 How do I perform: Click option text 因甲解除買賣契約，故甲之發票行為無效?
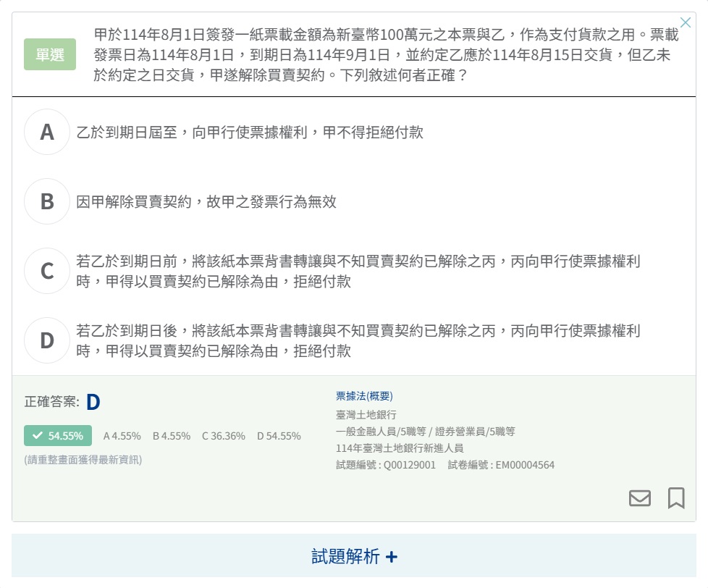(206, 202)
